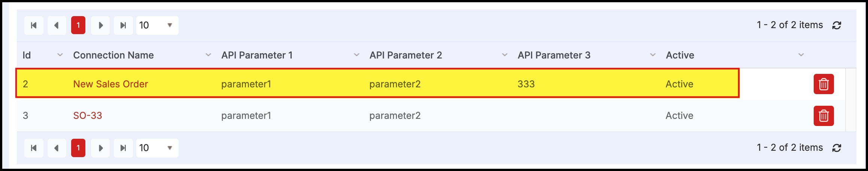The width and height of the screenshot is (868, 171).
Task: Delete the New Sales Order connection row
Action: (823, 84)
